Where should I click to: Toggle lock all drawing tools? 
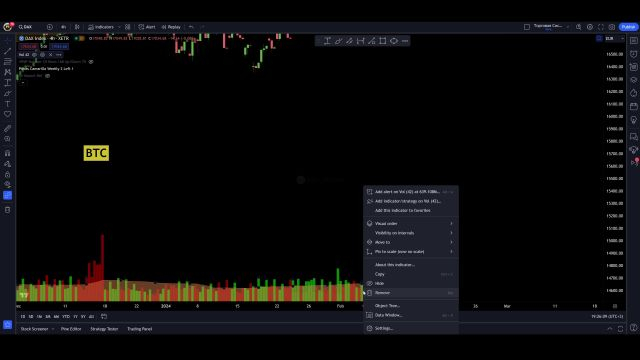point(7,174)
